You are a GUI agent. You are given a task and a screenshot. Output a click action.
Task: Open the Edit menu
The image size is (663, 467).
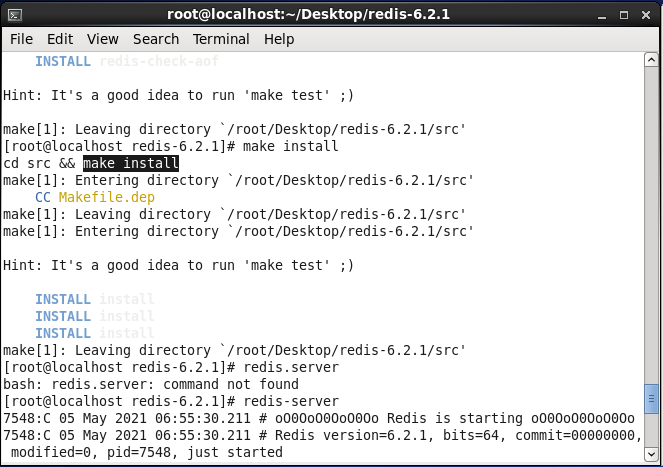[x=60, y=39]
